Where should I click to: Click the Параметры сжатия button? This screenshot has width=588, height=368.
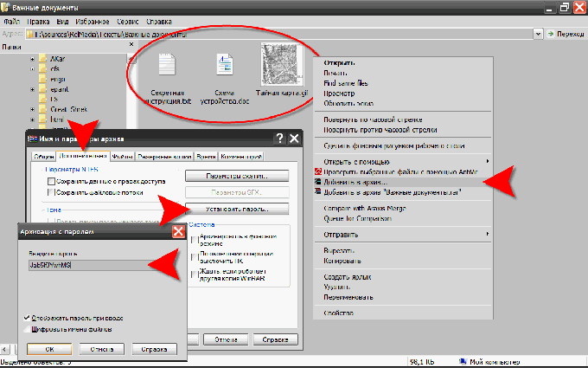pos(237,176)
